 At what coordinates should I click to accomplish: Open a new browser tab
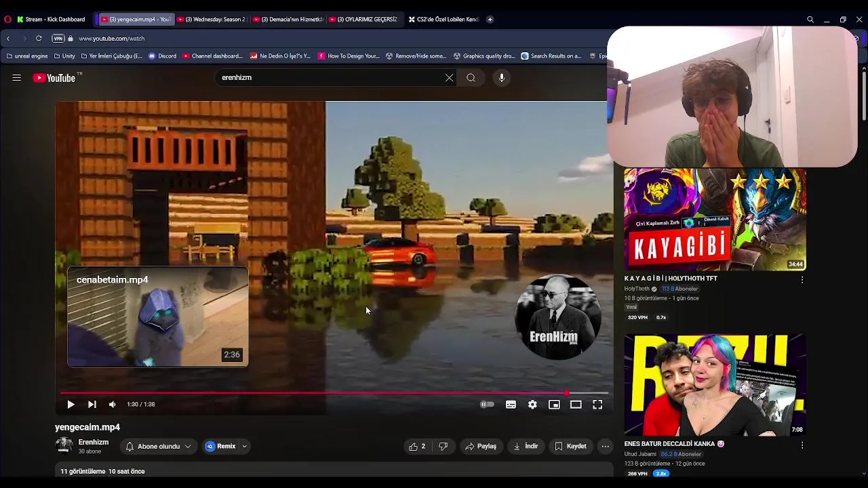coord(490,20)
